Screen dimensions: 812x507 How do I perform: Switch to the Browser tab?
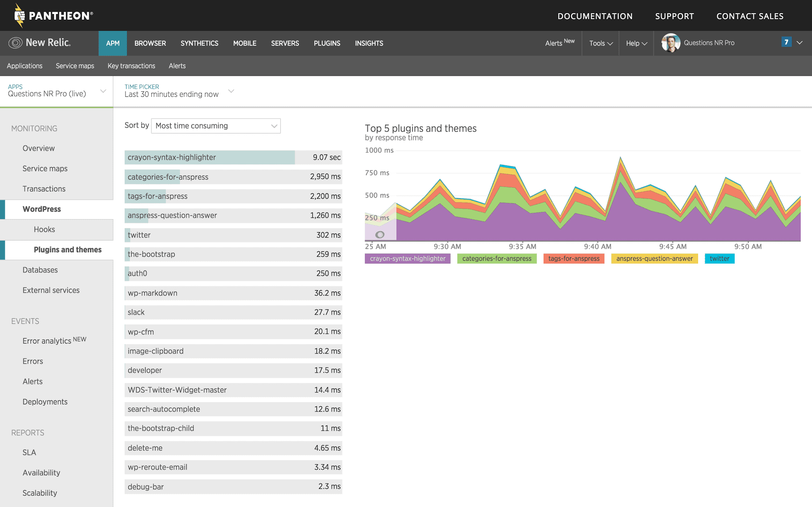tap(150, 44)
